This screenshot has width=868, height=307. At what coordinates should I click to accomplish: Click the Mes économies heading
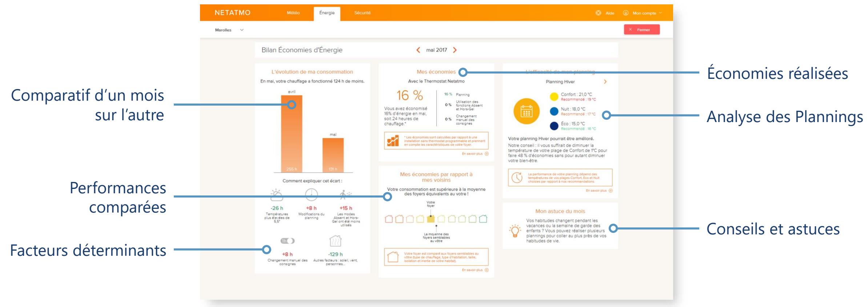(x=436, y=72)
